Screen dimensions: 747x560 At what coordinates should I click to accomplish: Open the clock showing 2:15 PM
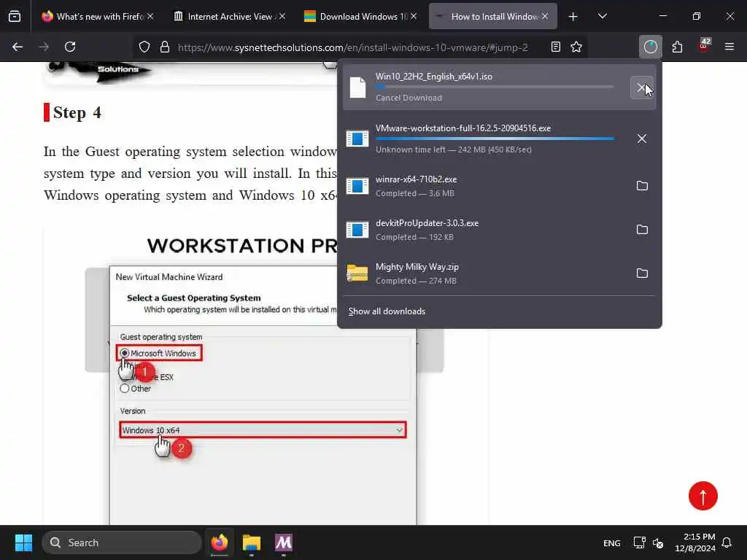tap(695, 542)
